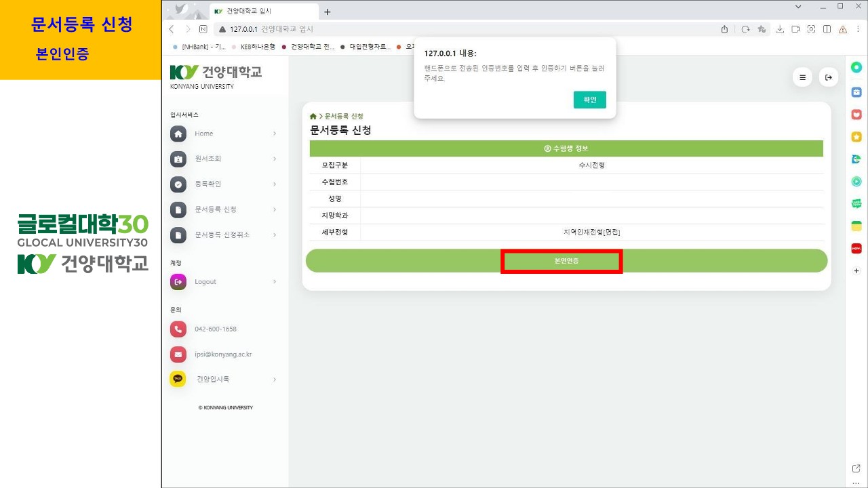Click the logout arrow icon in page header
Viewport: 868px width, 488px height.
[x=828, y=77]
